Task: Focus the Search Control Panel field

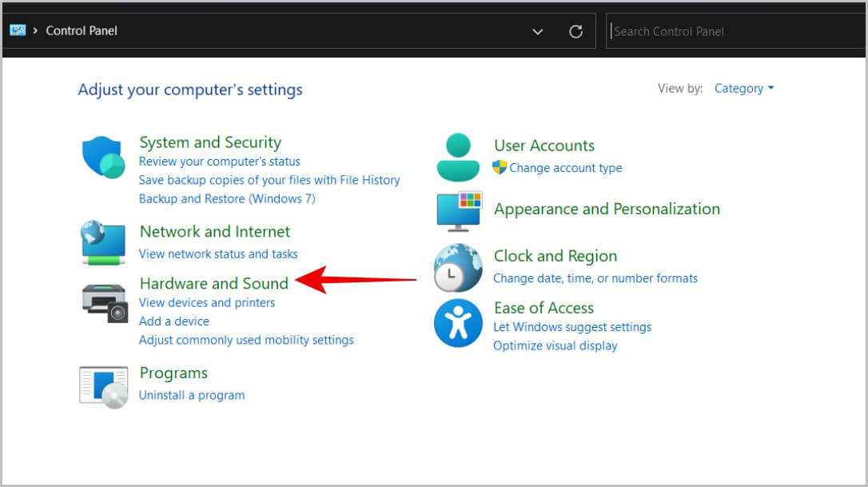Action: point(735,31)
